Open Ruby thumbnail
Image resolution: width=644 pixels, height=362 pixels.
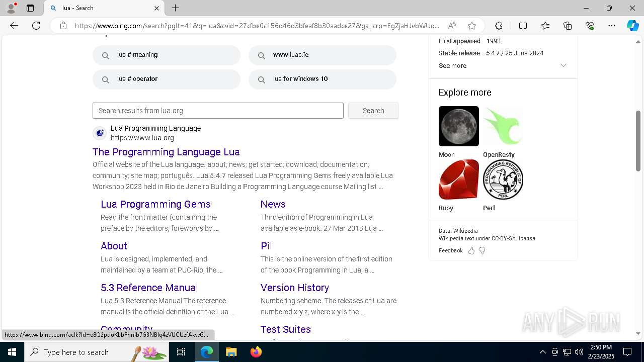[459, 179]
